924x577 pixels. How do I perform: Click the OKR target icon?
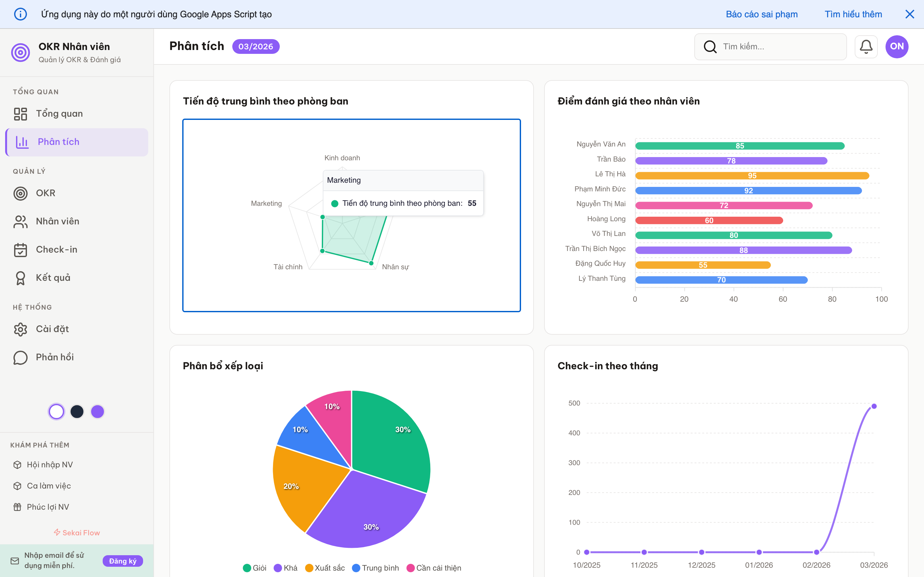[21, 193]
